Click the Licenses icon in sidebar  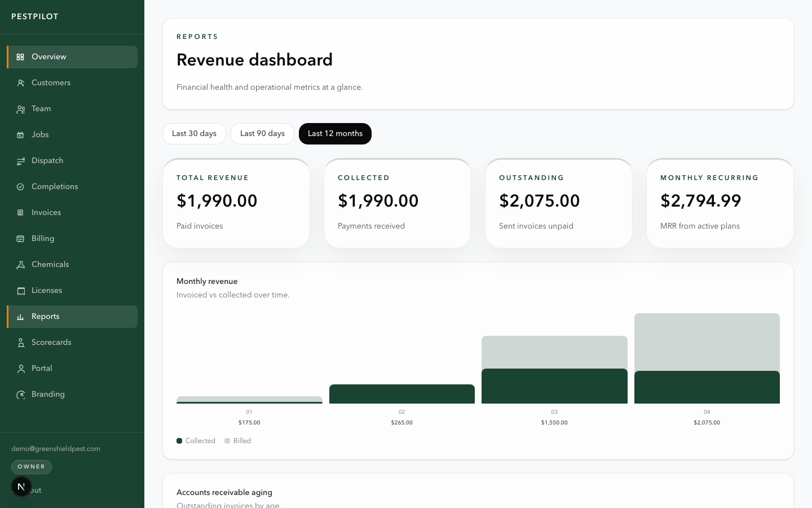(x=20, y=291)
